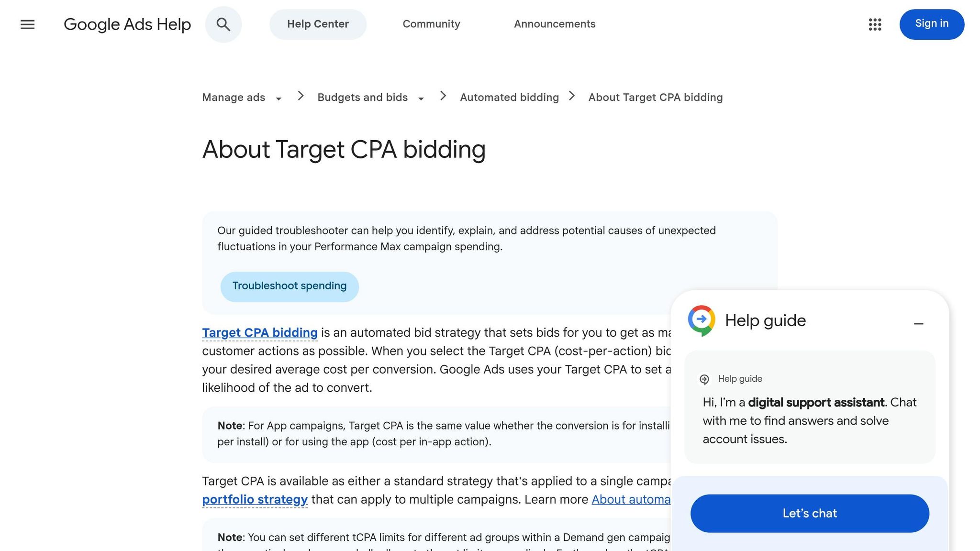Expand the Budgets and bids dropdown

click(421, 98)
